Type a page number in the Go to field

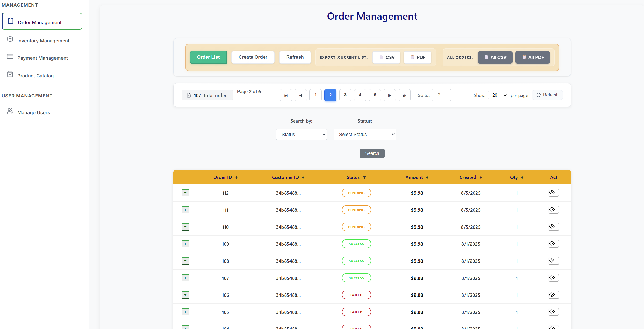pyautogui.click(x=441, y=95)
